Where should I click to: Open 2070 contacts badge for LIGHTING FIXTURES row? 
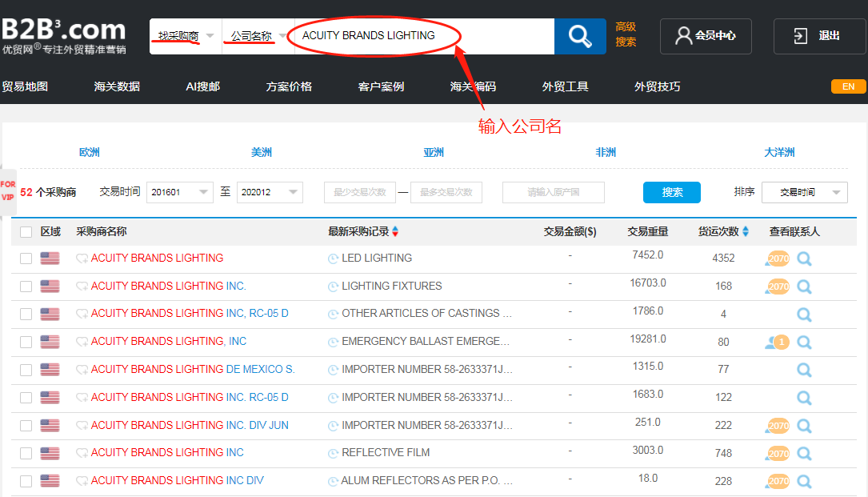[778, 287]
